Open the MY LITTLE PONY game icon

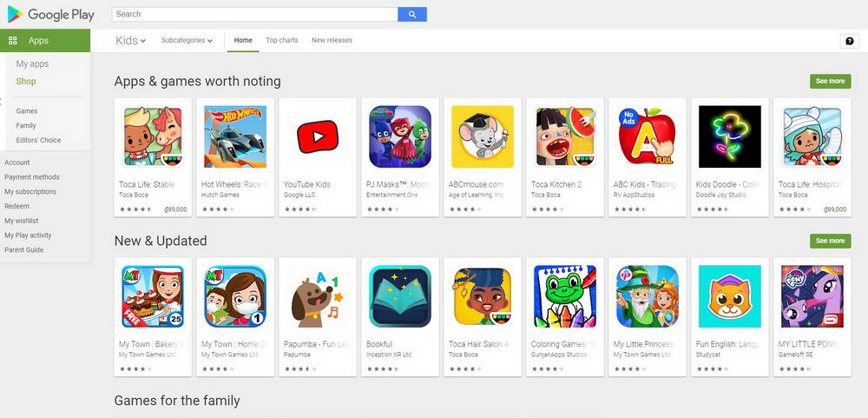(812, 296)
